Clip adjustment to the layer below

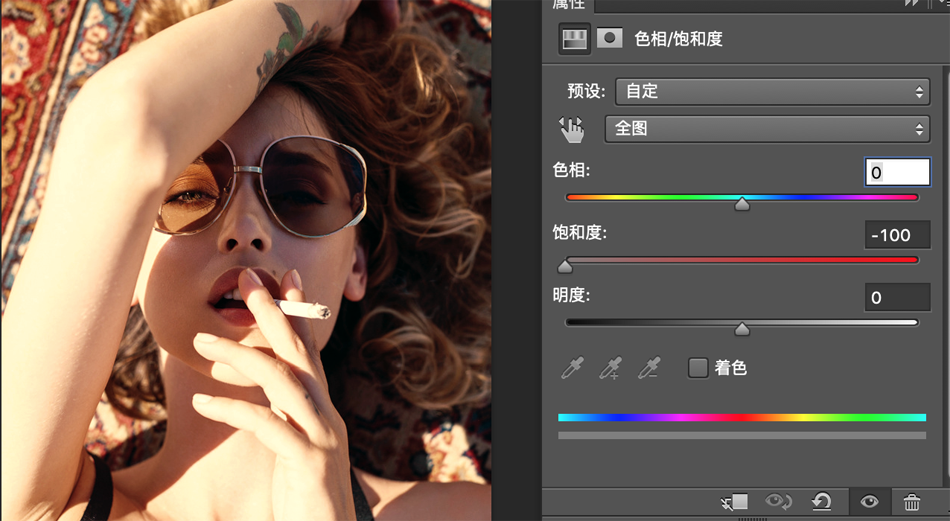coord(734,502)
